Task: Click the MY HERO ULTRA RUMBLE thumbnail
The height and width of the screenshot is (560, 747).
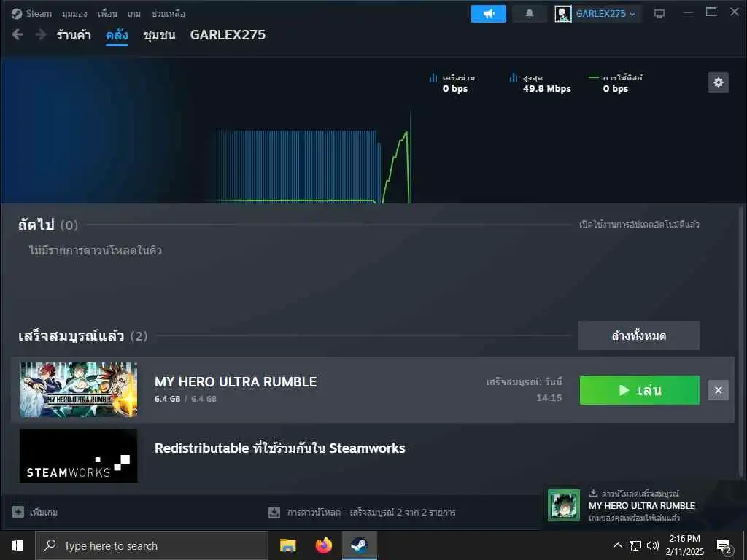Action: (79, 389)
